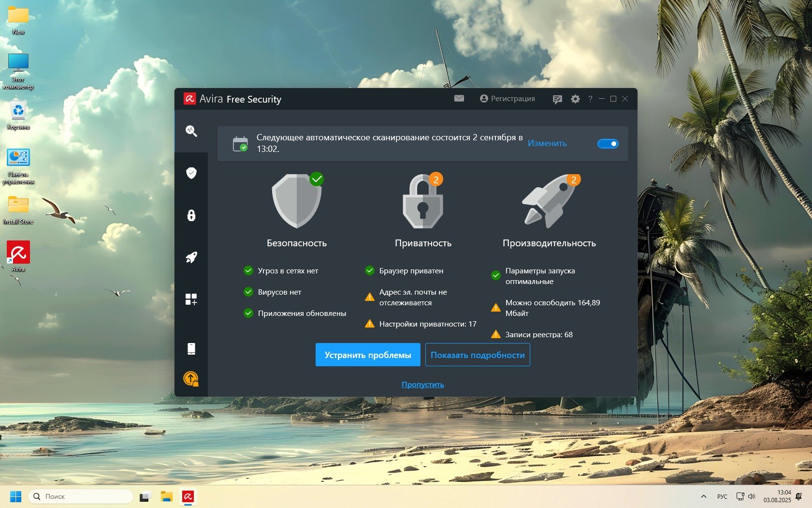The height and width of the screenshot is (508, 812).
Task: Switch the РУС input language indicator
Action: (x=722, y=496)
